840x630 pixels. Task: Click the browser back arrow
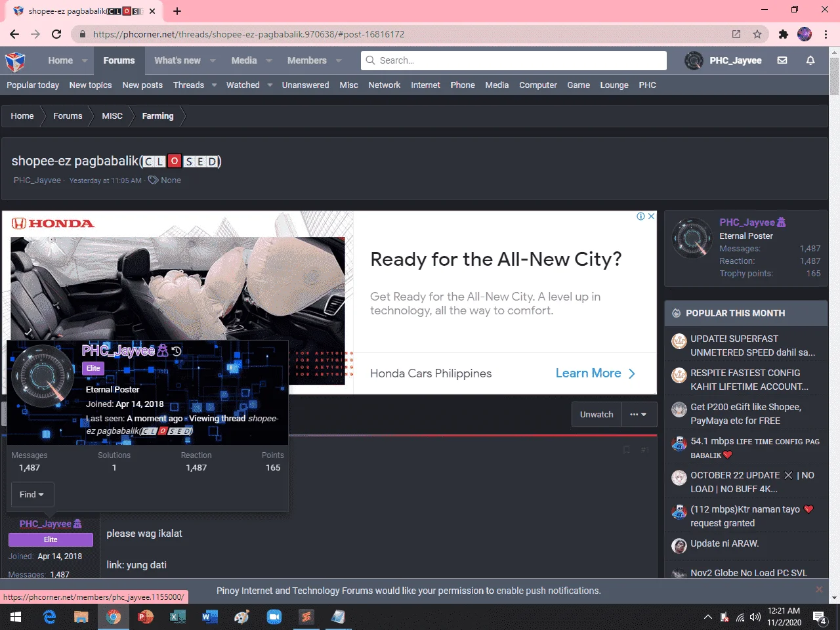[14, 34]
